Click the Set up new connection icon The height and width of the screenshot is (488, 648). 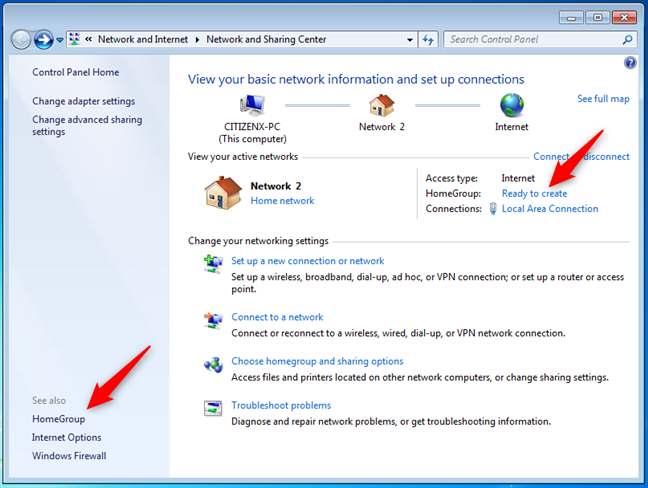pos(213,264)
